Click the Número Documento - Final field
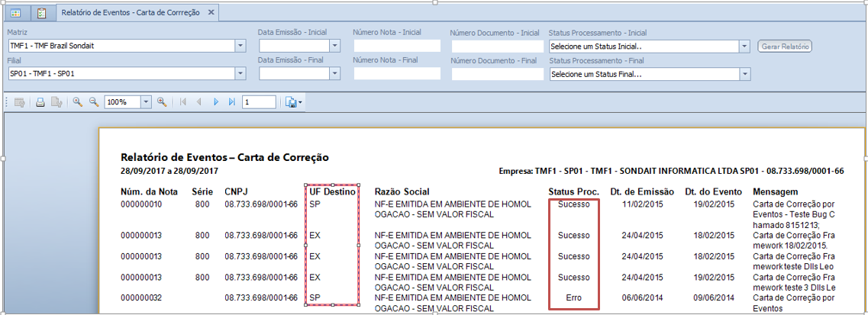868x315 pixels. click(496, 75)
